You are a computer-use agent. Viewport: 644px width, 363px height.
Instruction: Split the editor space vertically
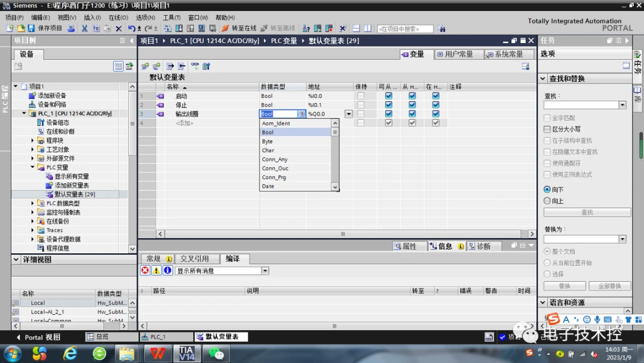click(x=367, y=29)
